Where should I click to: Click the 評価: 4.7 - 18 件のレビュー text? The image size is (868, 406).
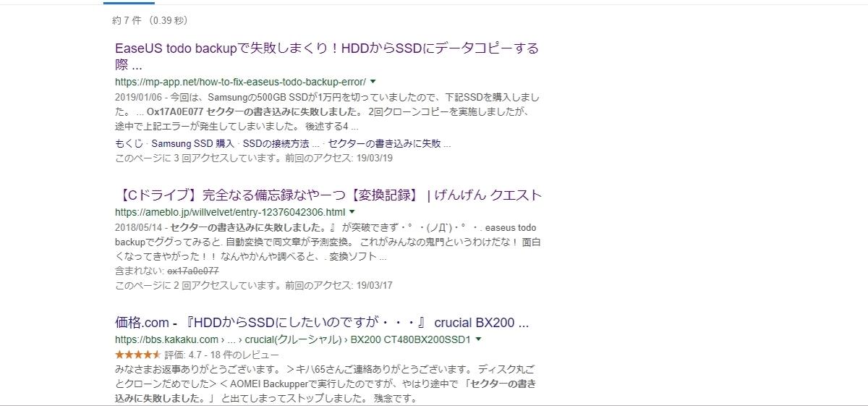pyautogui.click(x=221, y=355)
